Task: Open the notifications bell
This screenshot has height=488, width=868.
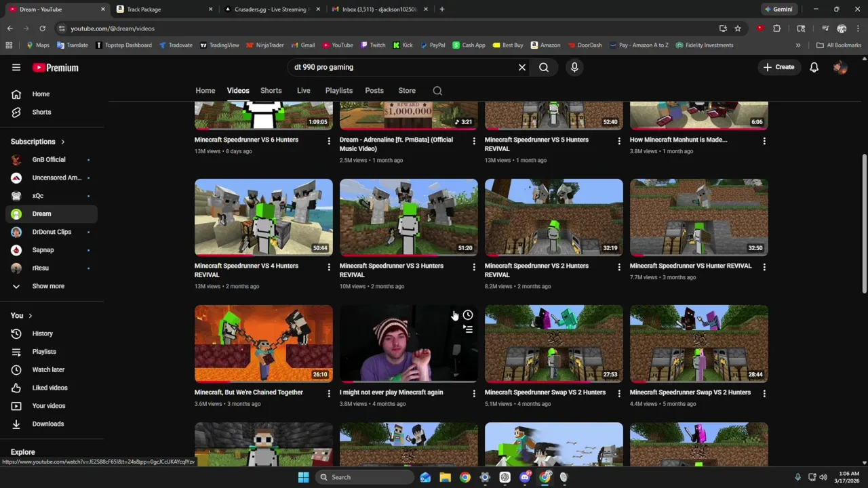Action: click(x=814, y=67)
